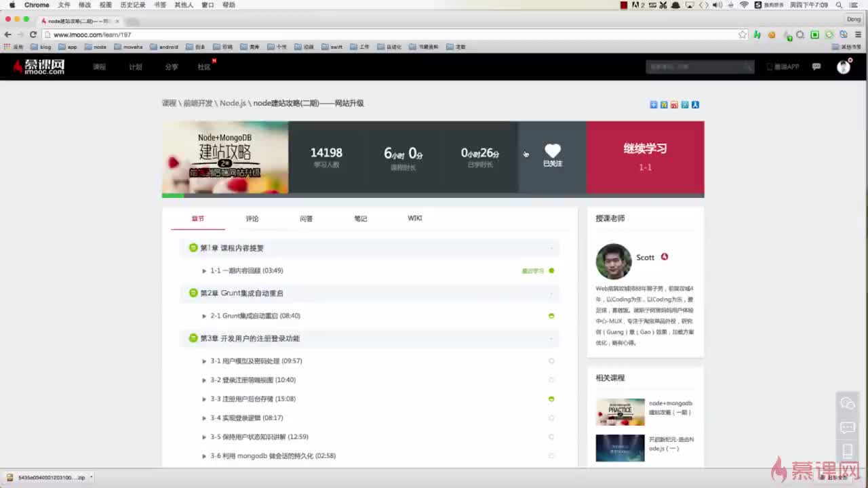Click the 前端开发 breadcrumb link

pos(198,104)
